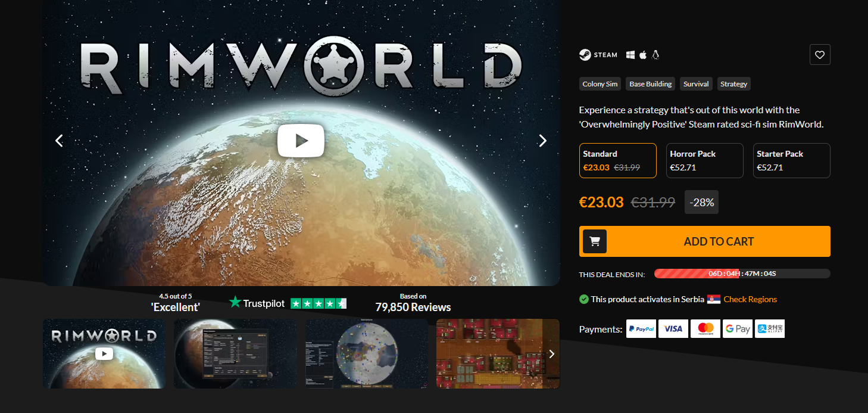Click the '4.5 out of 5' text
868x413 pixels.
(176, 296)
